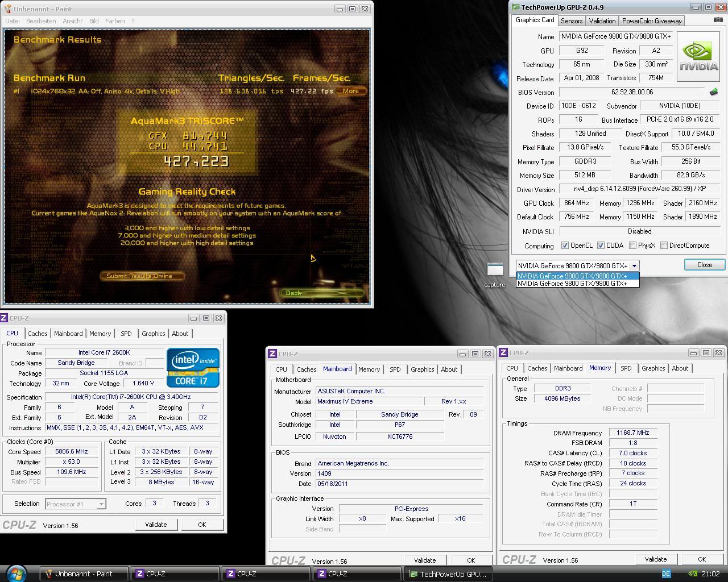728x582 pixels.
Task: Open the Bearbeiten menu in Paint
Action: tap(41, 21)
